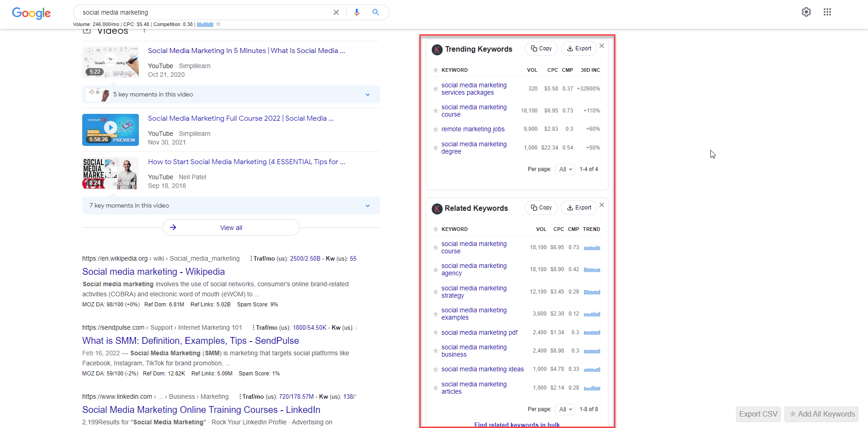Image resolution: width=868 pixels, height=428 pixels.
Task: Expand '7 key moments in this video'
Action: click(367, 205)
